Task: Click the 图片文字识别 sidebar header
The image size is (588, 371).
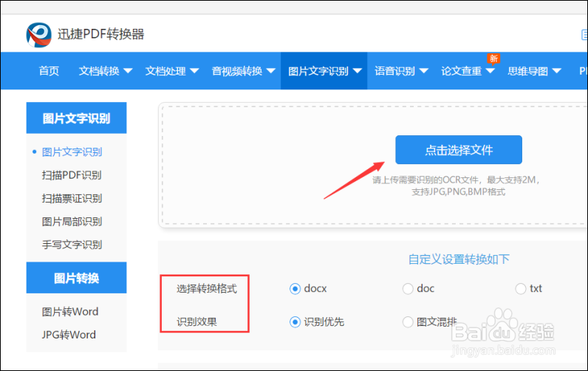Action: [77, 118]
